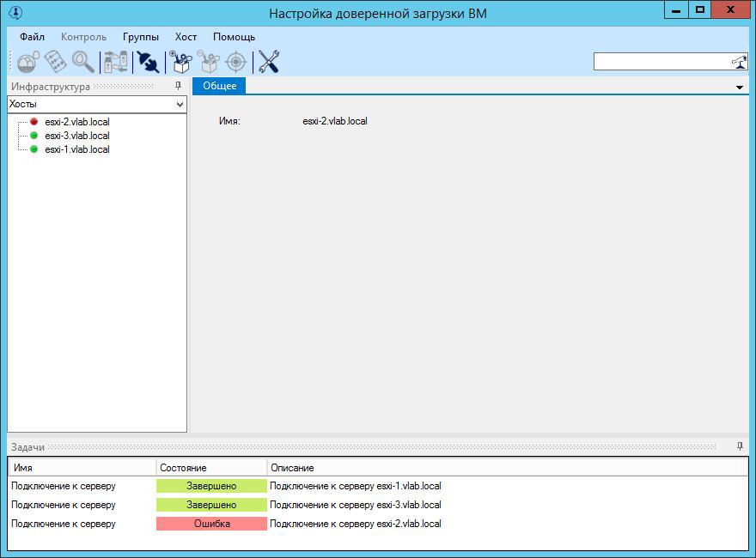This screenshot has width=756, height=558.
Task: Open settings with wrench and screwdriver icon
Action: tap(269, 62)
